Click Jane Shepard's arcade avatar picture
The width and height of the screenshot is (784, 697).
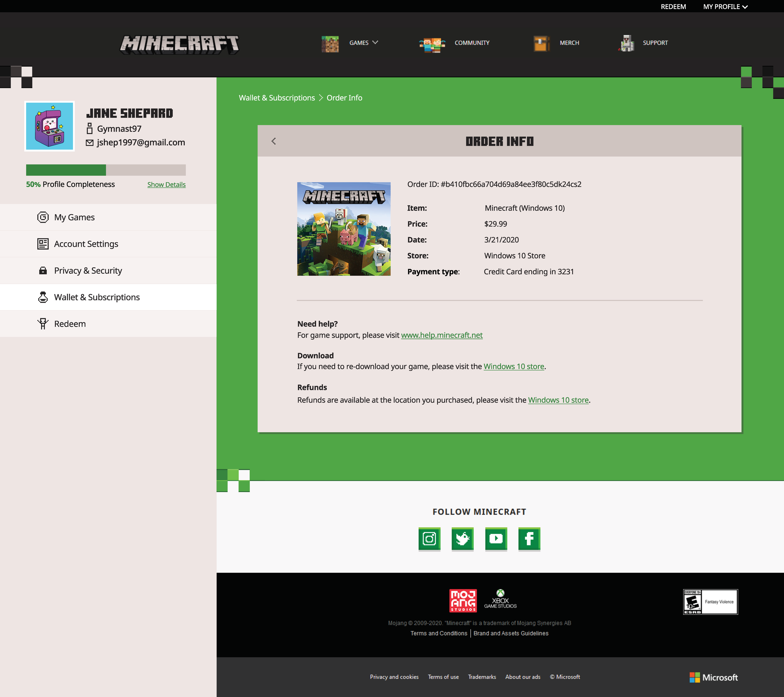pos(50,126)
